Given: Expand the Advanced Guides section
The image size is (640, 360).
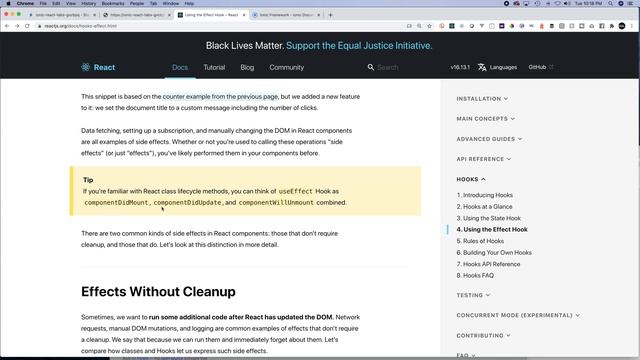Looking at the screenshot, I should [489, 139].
